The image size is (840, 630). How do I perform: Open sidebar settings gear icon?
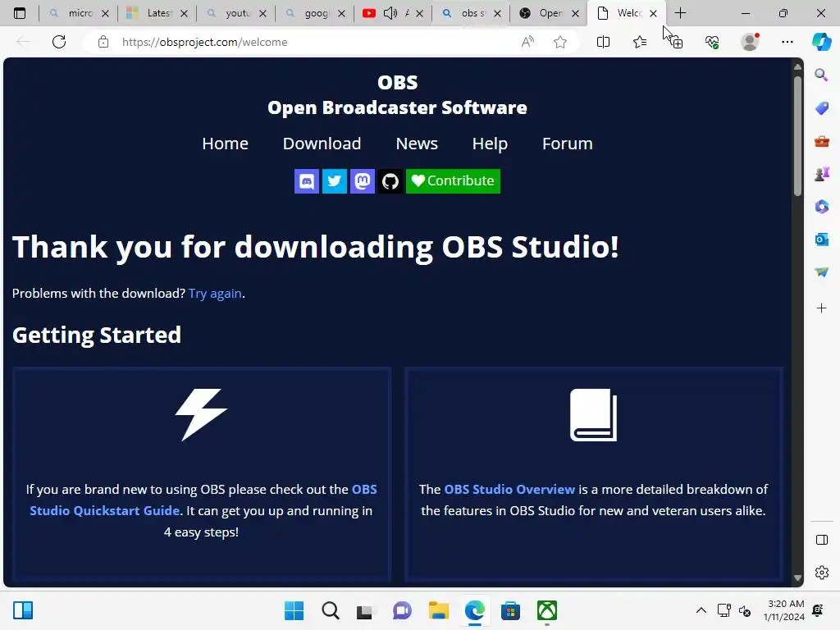point(821,573)
